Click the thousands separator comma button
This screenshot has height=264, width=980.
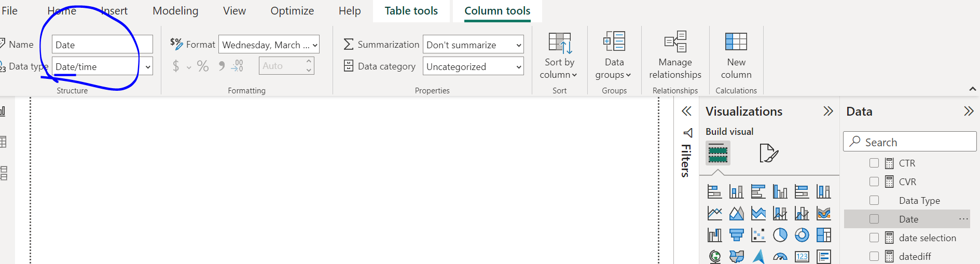click(222, 66)
